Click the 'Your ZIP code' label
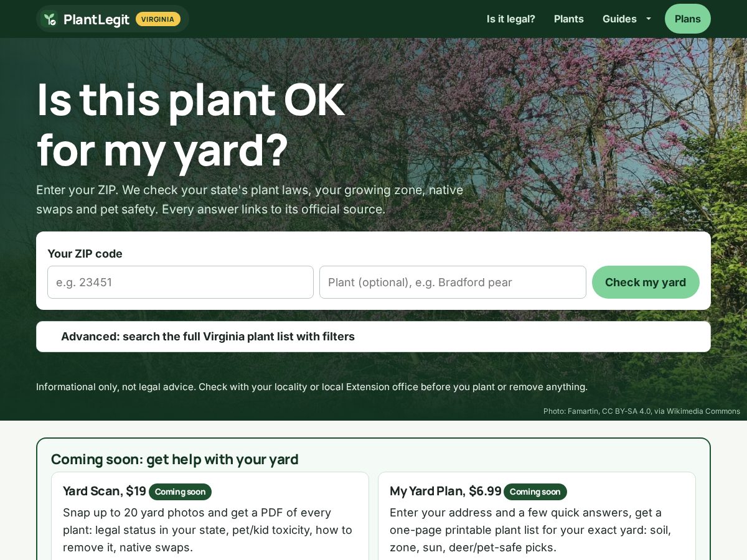This screenshot has width=747, height=560. [x=85, y=253]
